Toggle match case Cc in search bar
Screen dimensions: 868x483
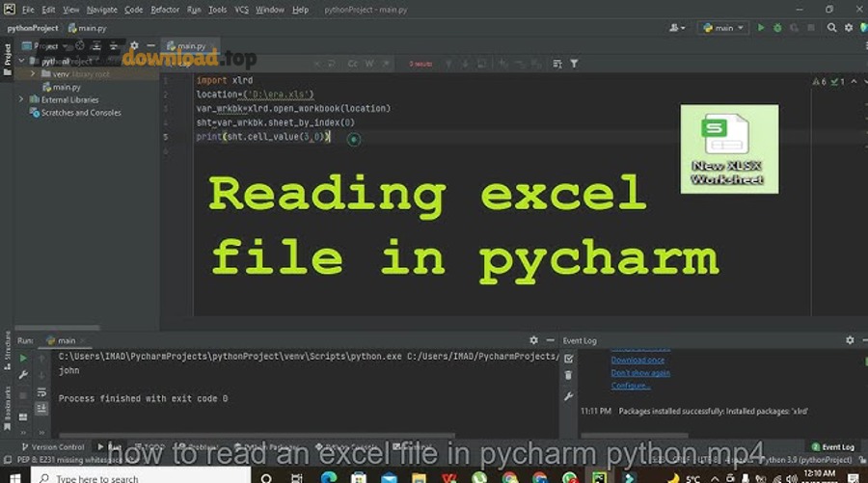tap(353, 64)
